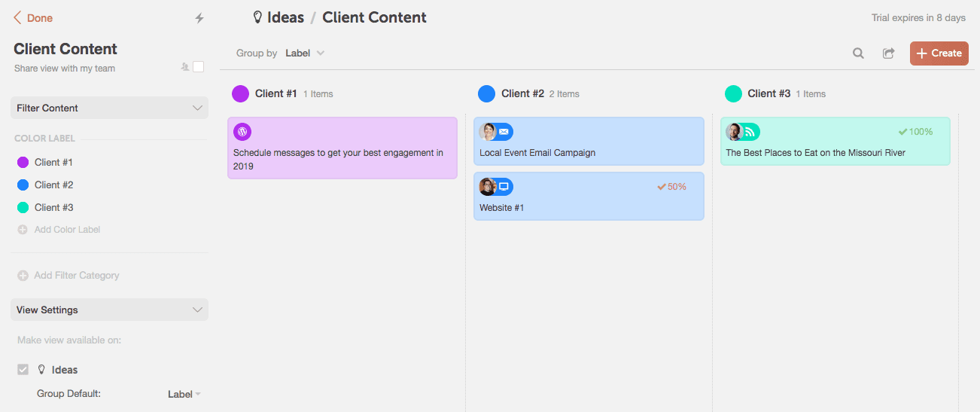The width and height of the screenshot is (980, 412).
Task: Click the RSS icon on Missouri River card
Action: tap(750, 132)
